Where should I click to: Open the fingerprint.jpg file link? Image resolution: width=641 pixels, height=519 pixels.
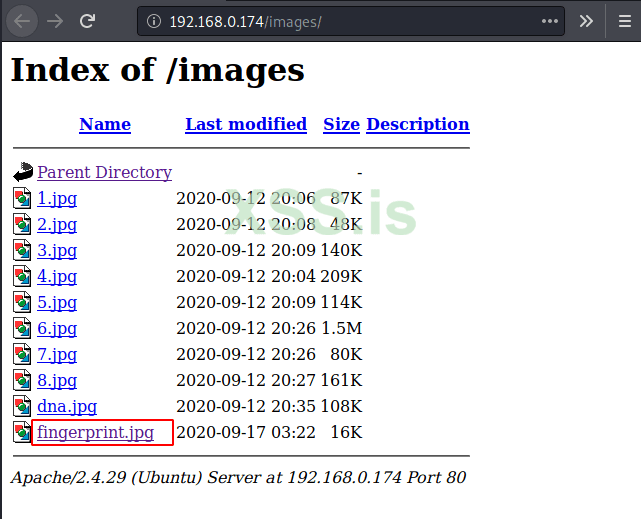click(x=96, y=432)
